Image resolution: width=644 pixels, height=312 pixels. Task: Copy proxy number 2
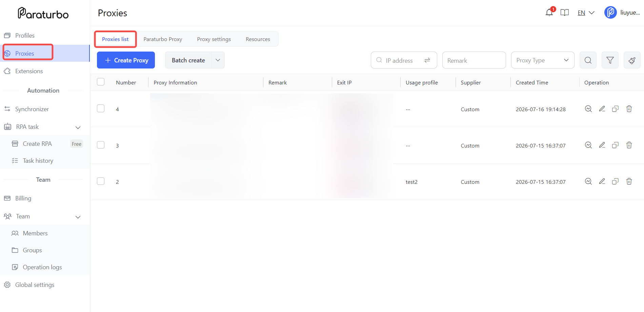[615, 181]
